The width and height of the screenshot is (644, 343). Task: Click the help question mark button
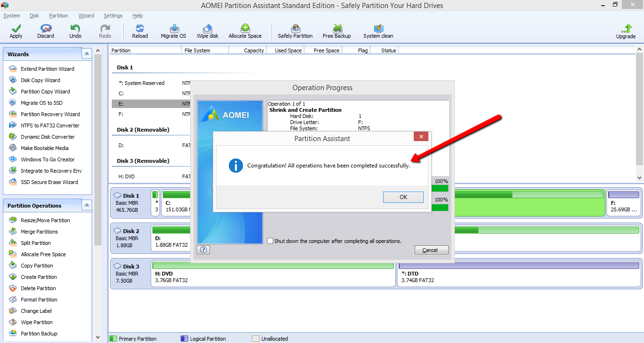(203, 250)
